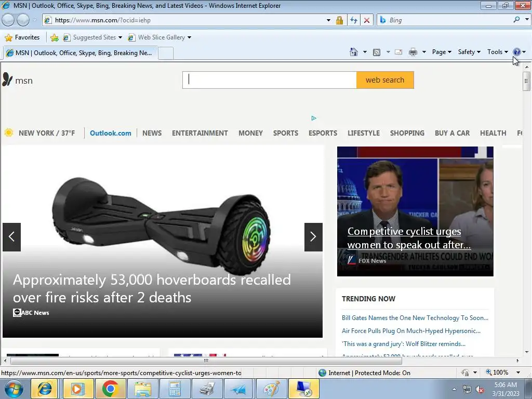Click the Read Mail envelope icon

[398, 52]
